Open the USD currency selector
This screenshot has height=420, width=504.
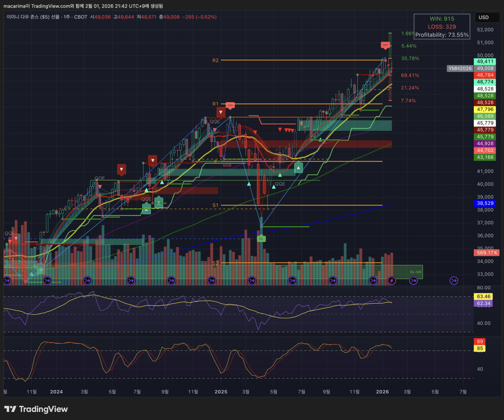(x=487, y=17)
